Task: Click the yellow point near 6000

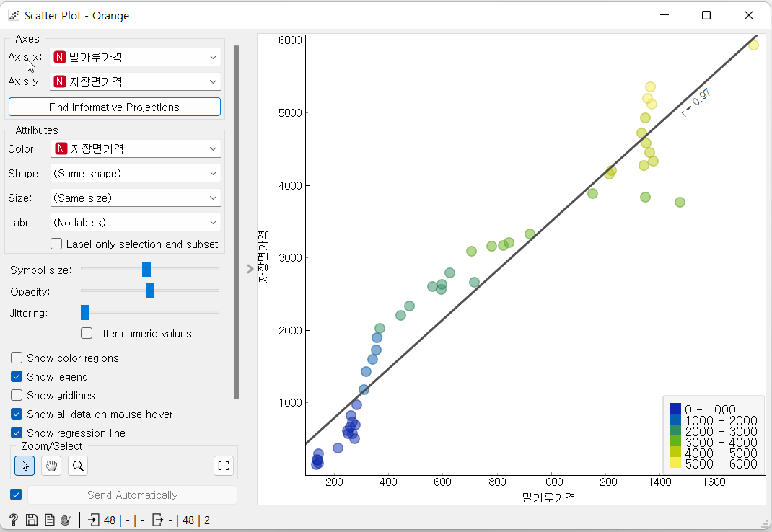Action: tap(753, 45)
